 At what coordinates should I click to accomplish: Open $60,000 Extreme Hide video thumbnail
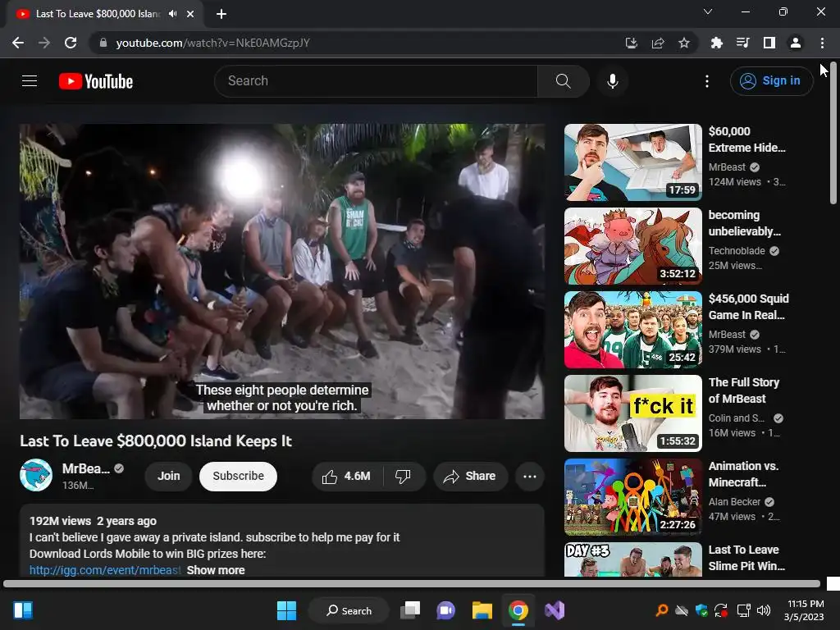633,162
